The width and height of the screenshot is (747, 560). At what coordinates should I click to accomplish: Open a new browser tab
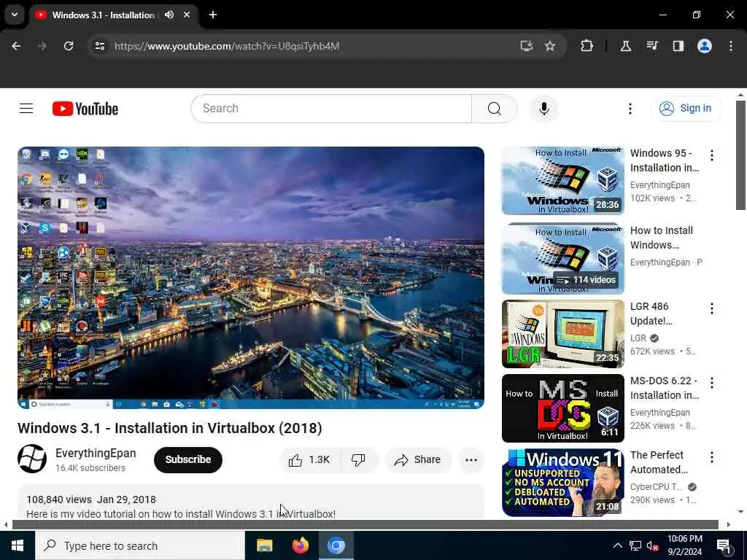[213, 15]
